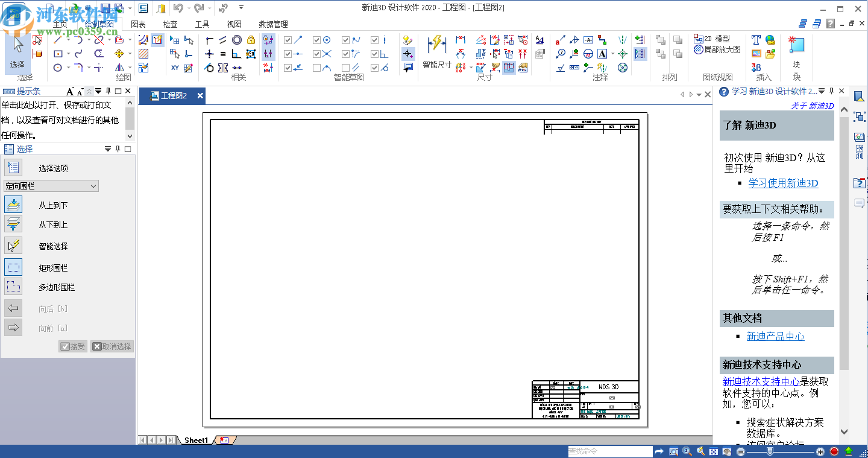Screen dimensions: 868x458
Task: Open the 选择 panel options dropdown arrow
Action: pyautogui.click(x=108, y=149)
